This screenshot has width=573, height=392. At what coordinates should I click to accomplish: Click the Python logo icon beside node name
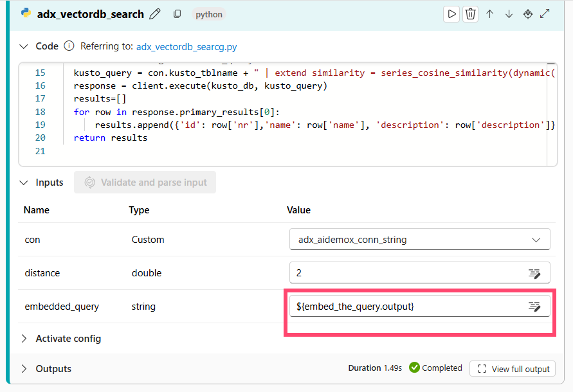pos(26,13)
